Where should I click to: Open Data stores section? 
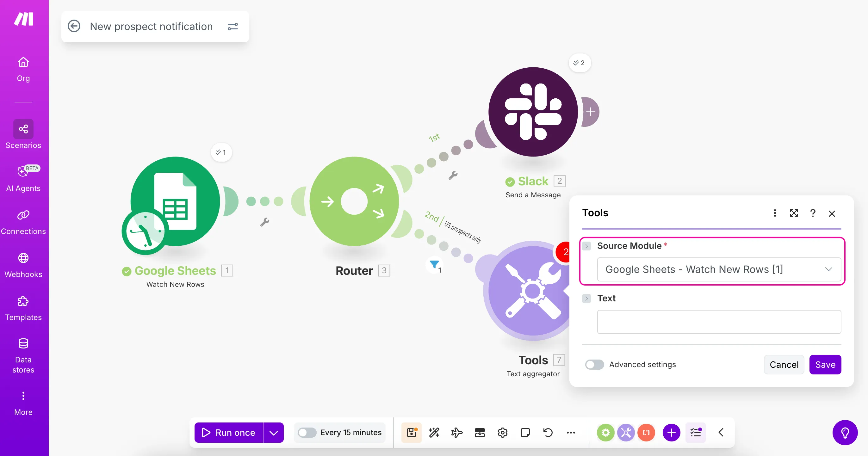pyautogui.click(x=23, y=356)
